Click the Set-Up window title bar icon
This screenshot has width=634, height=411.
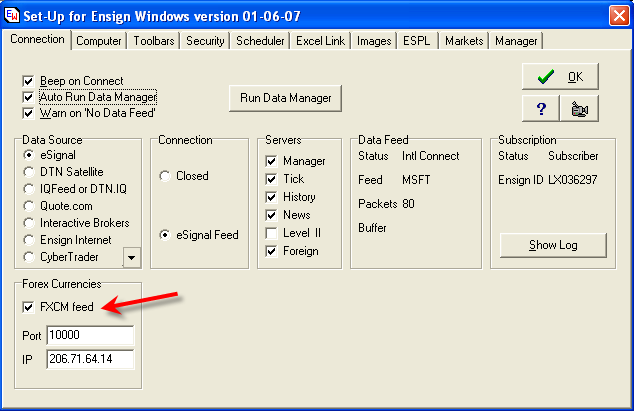pos(14,15)
